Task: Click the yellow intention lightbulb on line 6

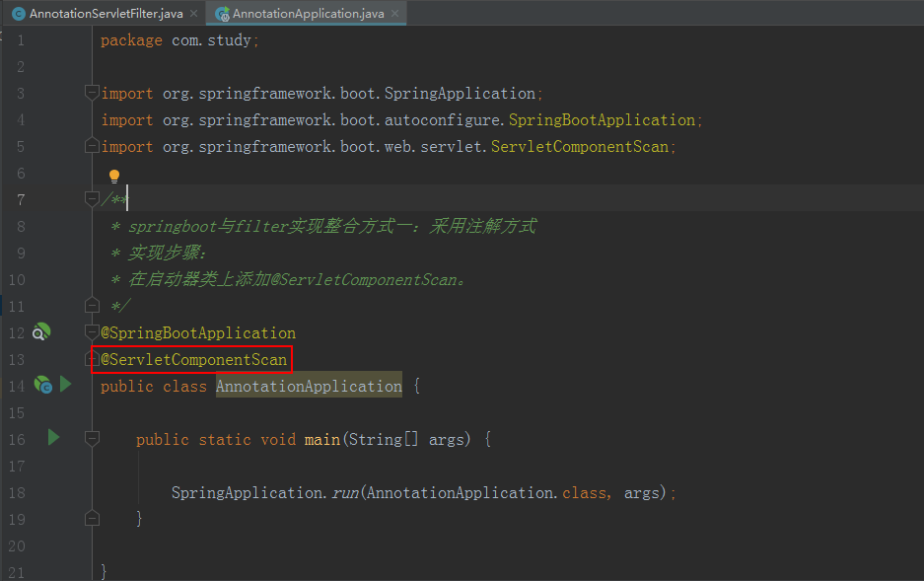Action: point(113,175)
